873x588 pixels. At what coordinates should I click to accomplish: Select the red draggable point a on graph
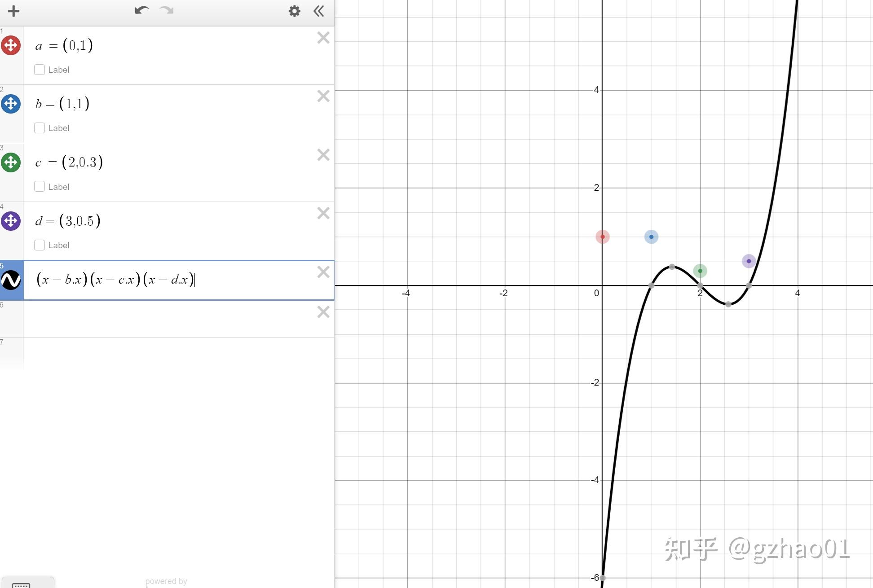[x=603, y=237]
